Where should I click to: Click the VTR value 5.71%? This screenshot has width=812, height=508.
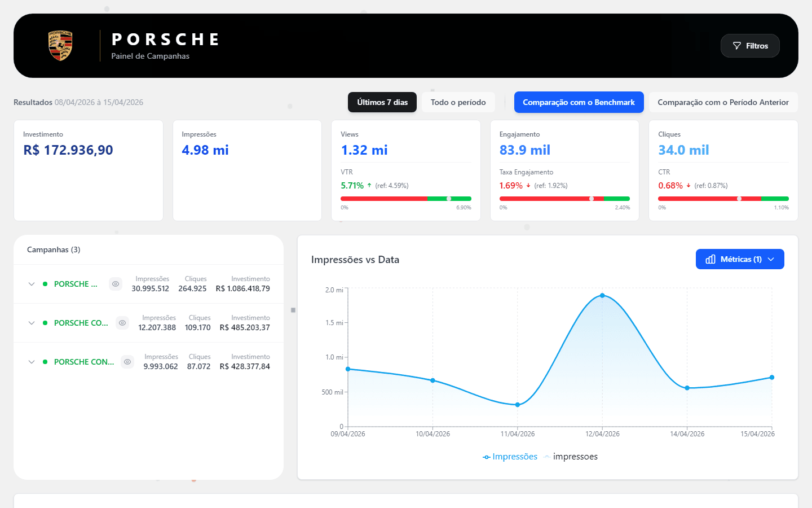[352, 186]
